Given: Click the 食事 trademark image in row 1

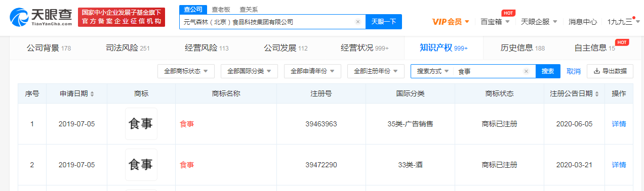Looking at the screenshot, I should click(x=141, y=124).
